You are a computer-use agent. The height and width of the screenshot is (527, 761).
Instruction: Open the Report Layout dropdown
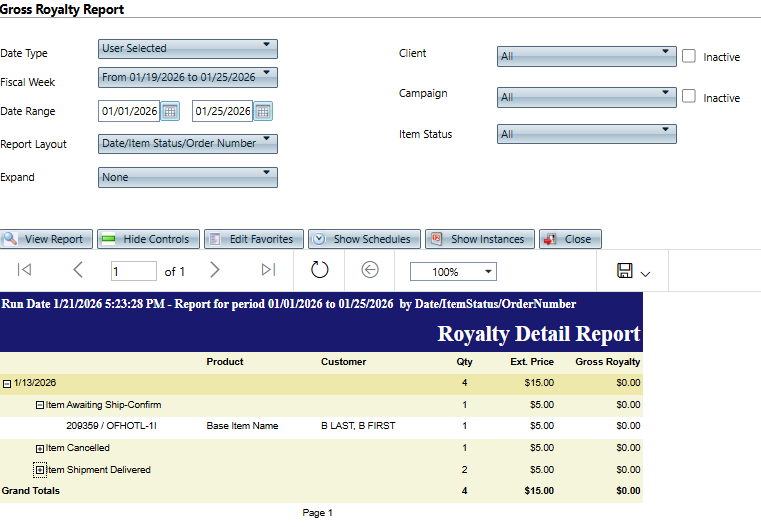187,144
